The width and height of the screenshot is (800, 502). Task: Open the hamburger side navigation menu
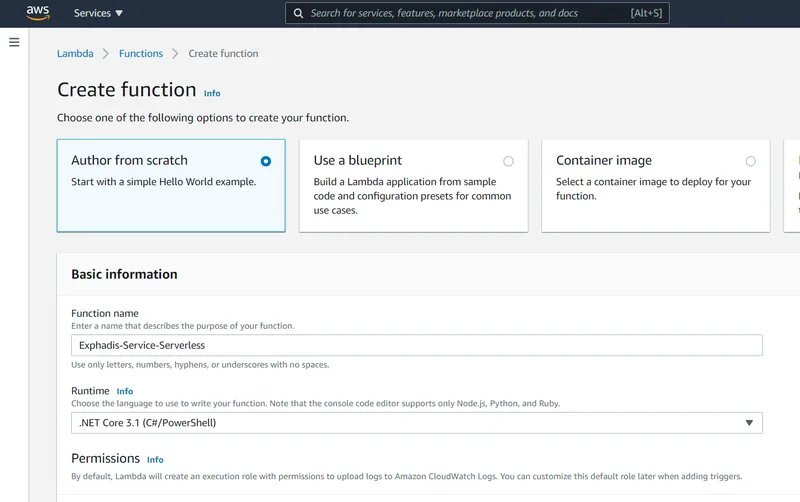coord(14,42)
